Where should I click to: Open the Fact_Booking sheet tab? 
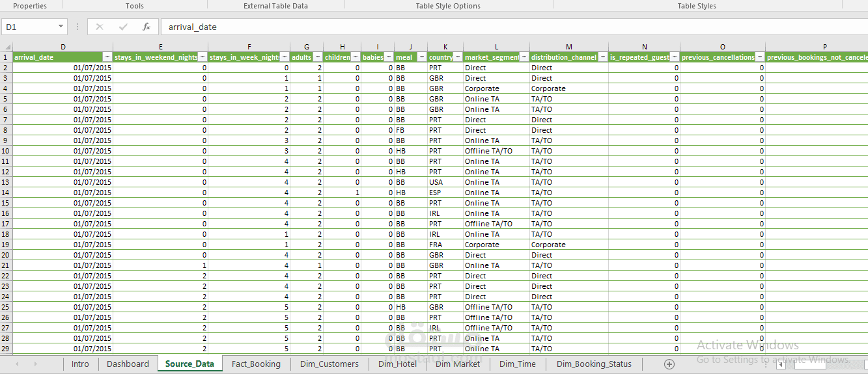256,364
